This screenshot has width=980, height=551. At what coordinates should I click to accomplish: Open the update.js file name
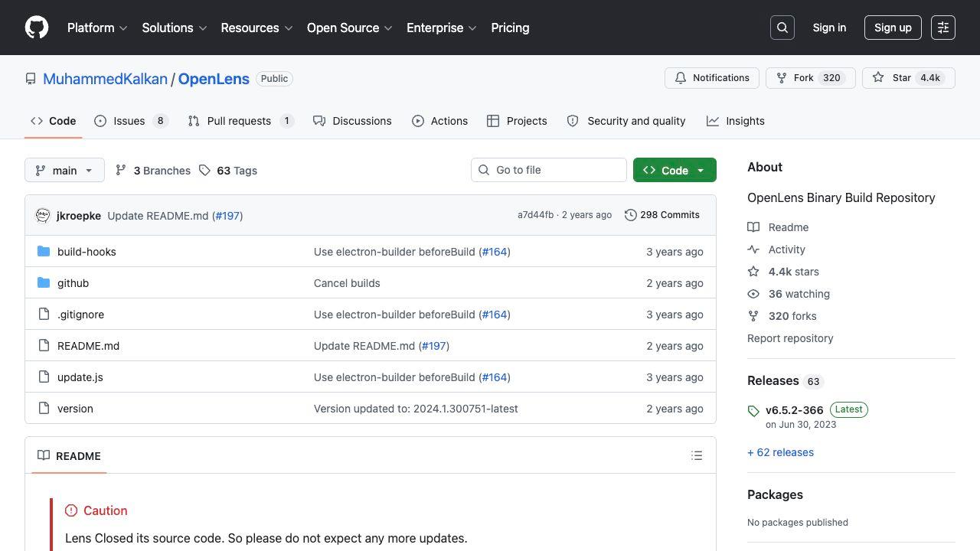(80, 377)
